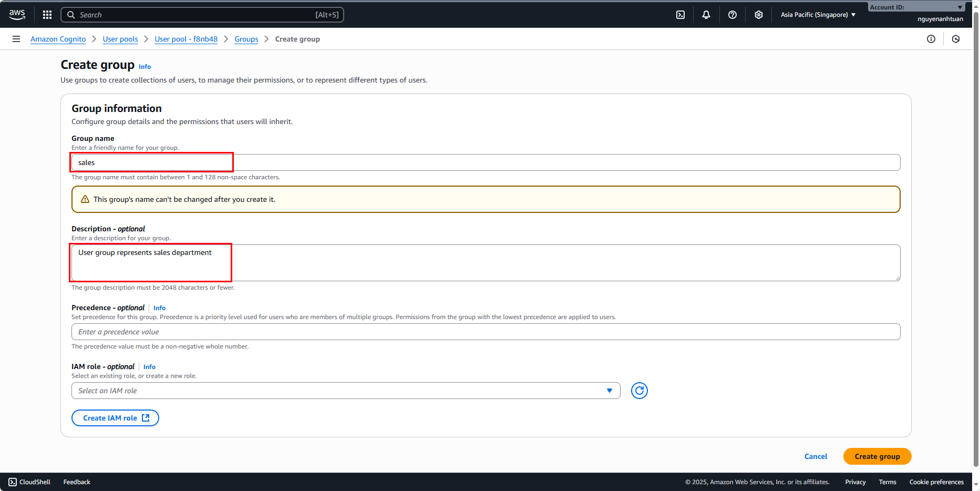Open the help question mark menu
This screenshot has height=491, width=980.
coord(733,15)
